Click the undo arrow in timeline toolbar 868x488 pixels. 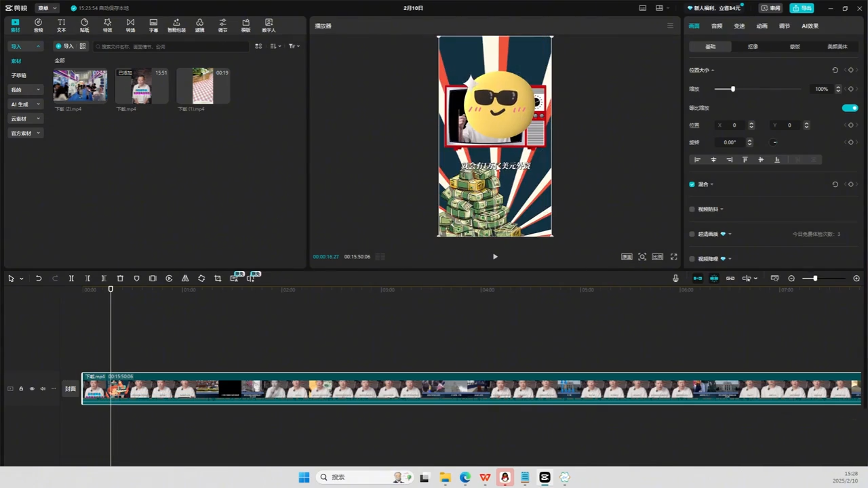point(39,279)
